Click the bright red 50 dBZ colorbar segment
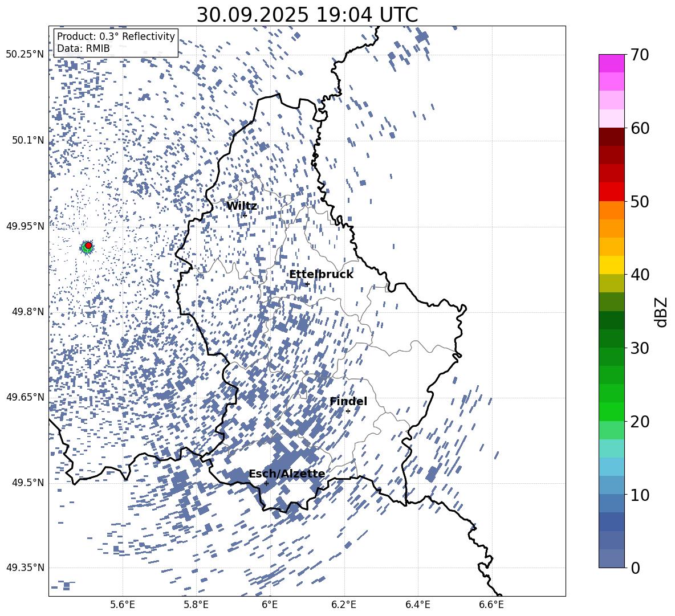Screen dimensions: 675x616 (x=611, y=192)
